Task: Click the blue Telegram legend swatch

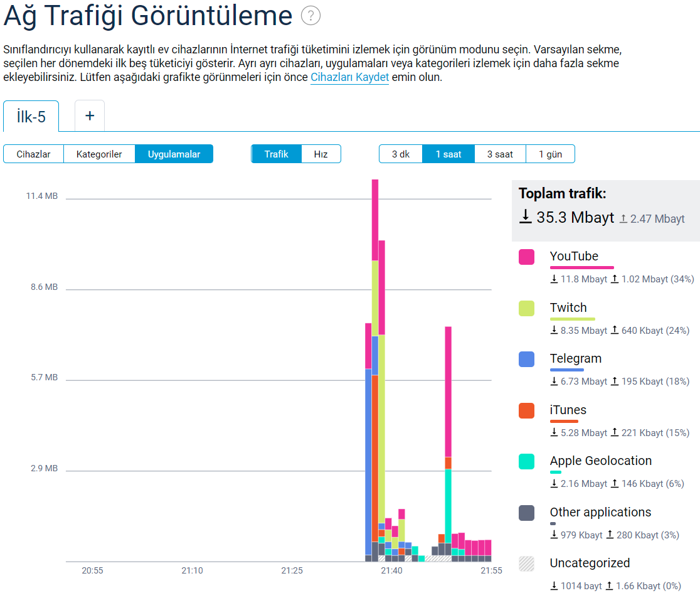Action: pos(526,359)
